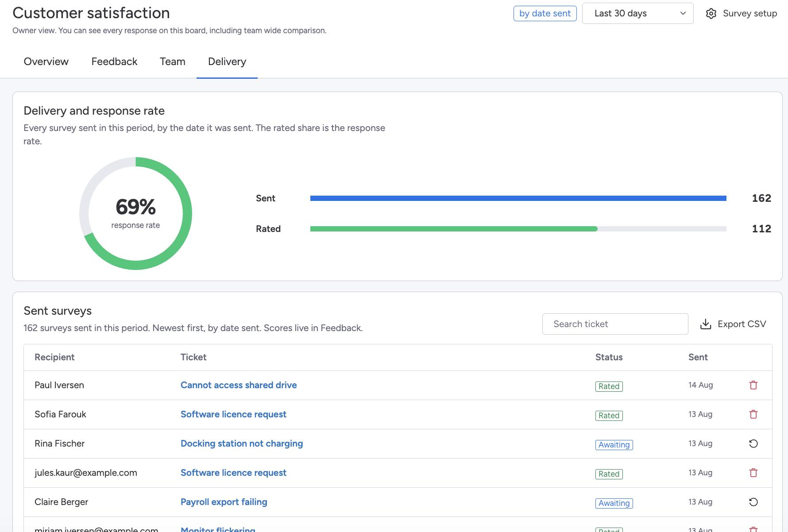Click the Export CSV download icon
Image resolution: width=788 pixels, height=532 pixels.
[706, 324]
